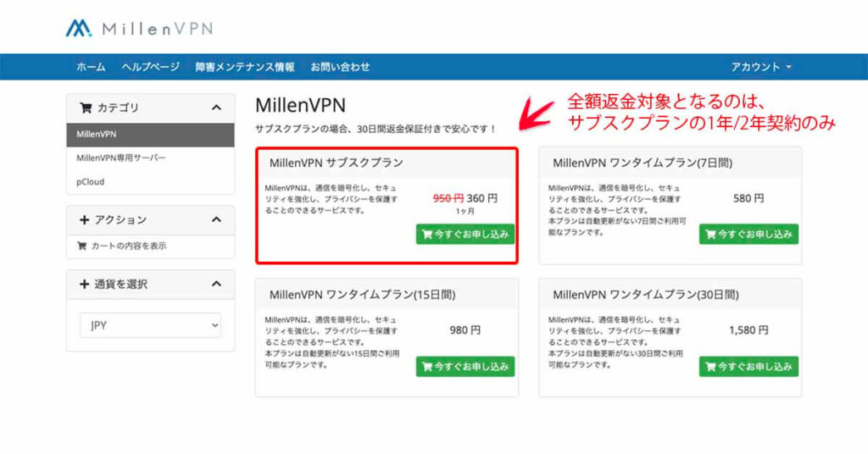868x454 pixels.
Task: Click the MillenVPN page heading
Action: (x=301, y=105)
